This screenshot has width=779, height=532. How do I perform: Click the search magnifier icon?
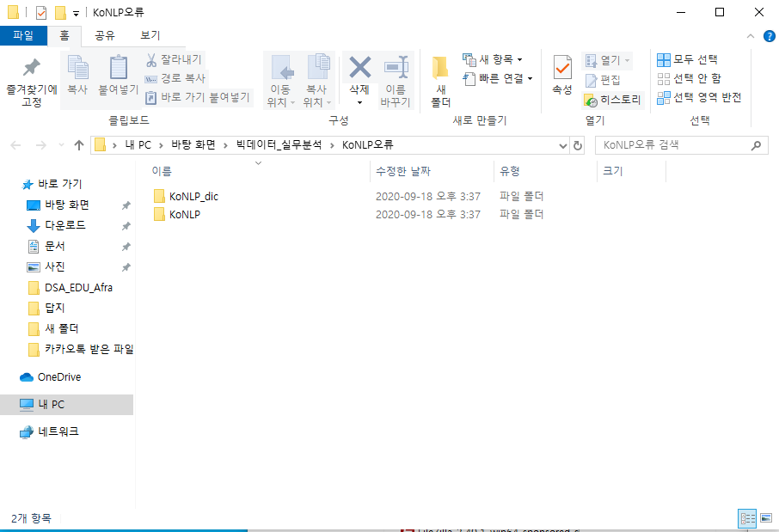coord(756,145)
